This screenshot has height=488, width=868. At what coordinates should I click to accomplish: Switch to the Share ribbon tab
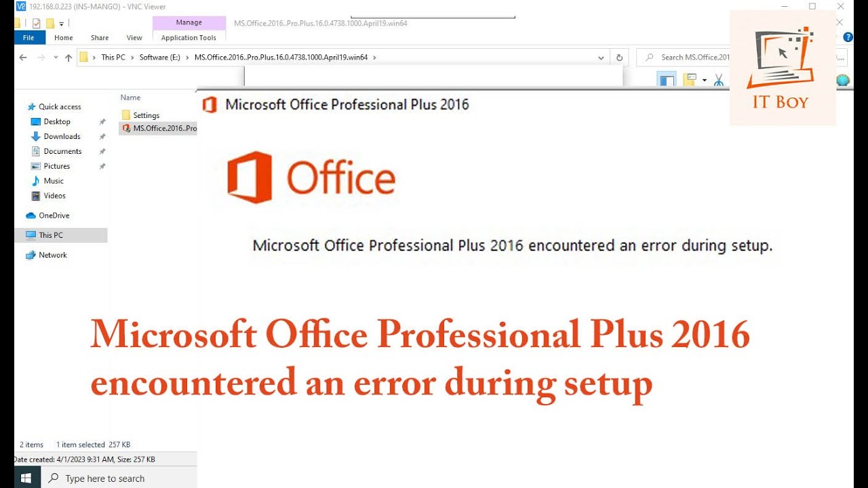[x=100, y=38]
